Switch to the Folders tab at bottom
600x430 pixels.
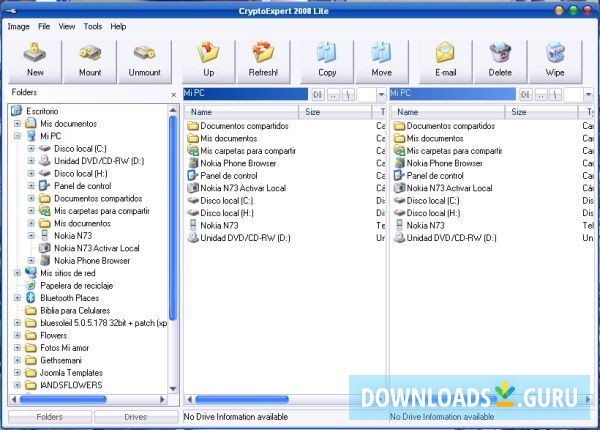click(50, 417)
